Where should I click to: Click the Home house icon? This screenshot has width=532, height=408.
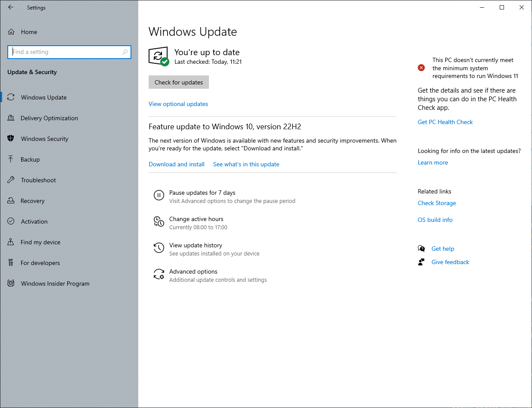11,32
